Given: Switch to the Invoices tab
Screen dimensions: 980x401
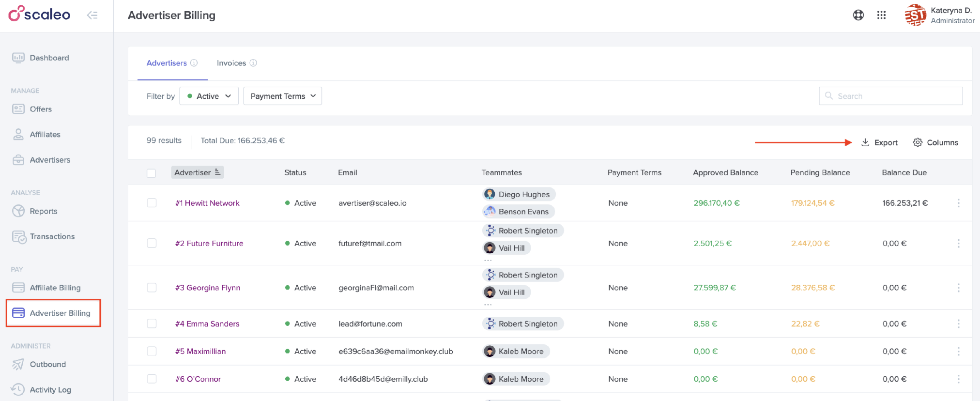Looking at the screenshot, I should click(x=231, y=63).
